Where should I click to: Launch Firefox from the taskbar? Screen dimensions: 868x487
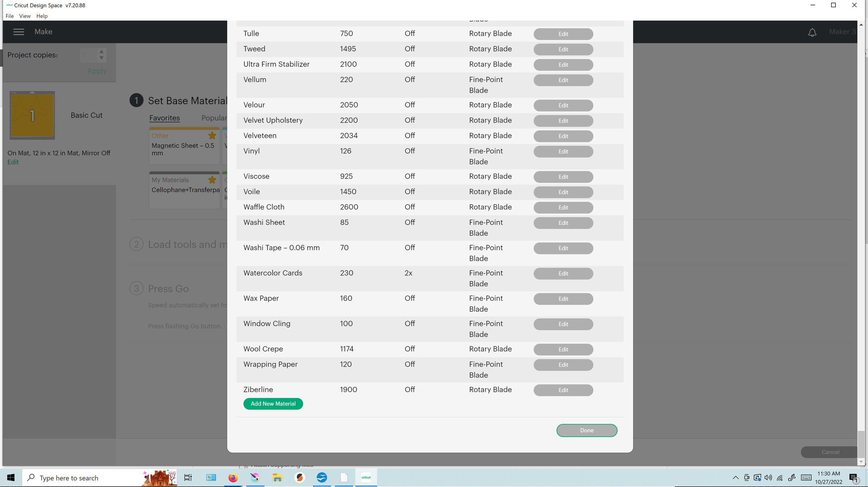[233, 478]
